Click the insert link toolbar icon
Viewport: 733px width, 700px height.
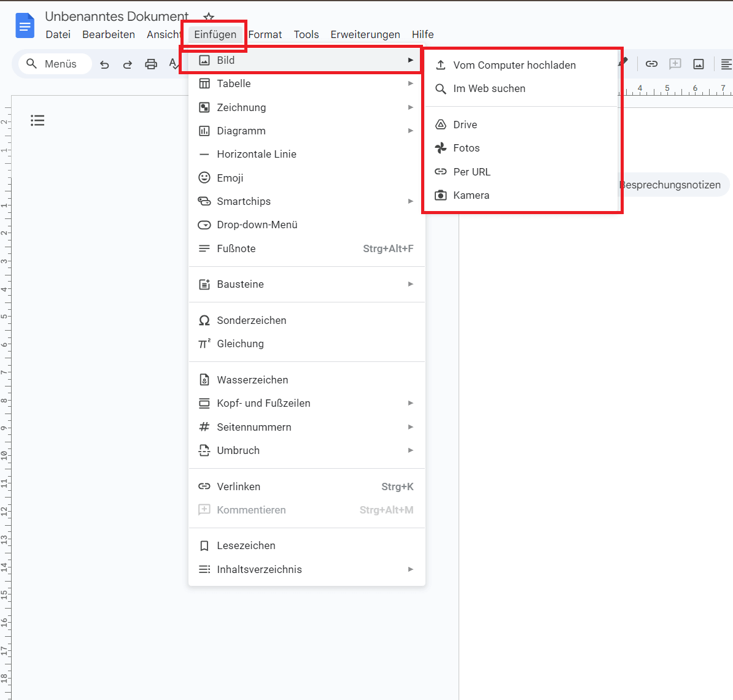coord(651,64)
